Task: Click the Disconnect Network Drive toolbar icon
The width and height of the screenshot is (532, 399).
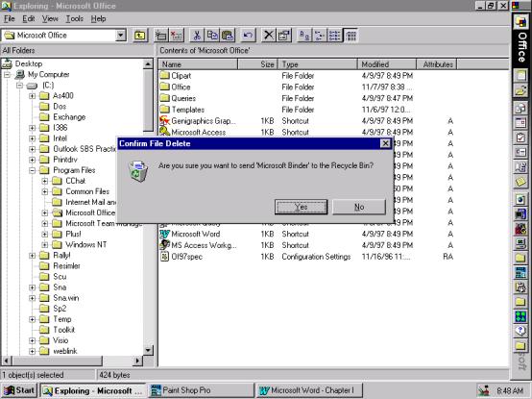Action: click(177, 36)
